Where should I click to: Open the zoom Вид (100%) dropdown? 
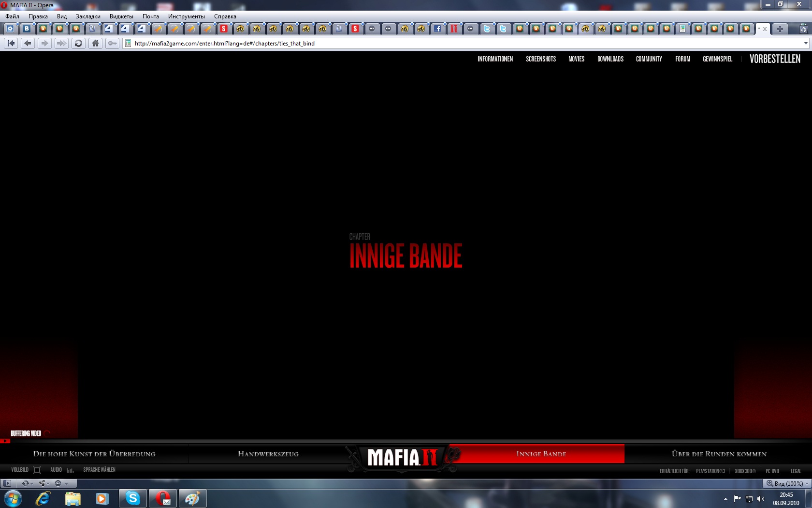coord(787,483)
